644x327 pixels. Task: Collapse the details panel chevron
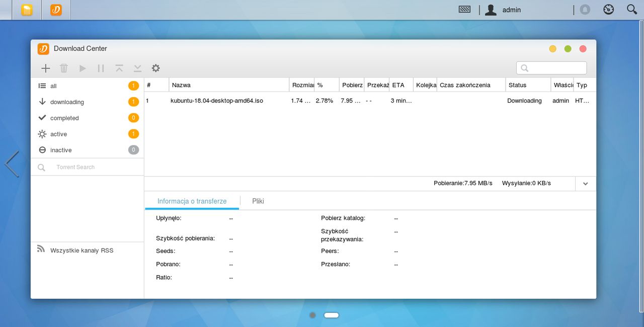coord(586,184)
